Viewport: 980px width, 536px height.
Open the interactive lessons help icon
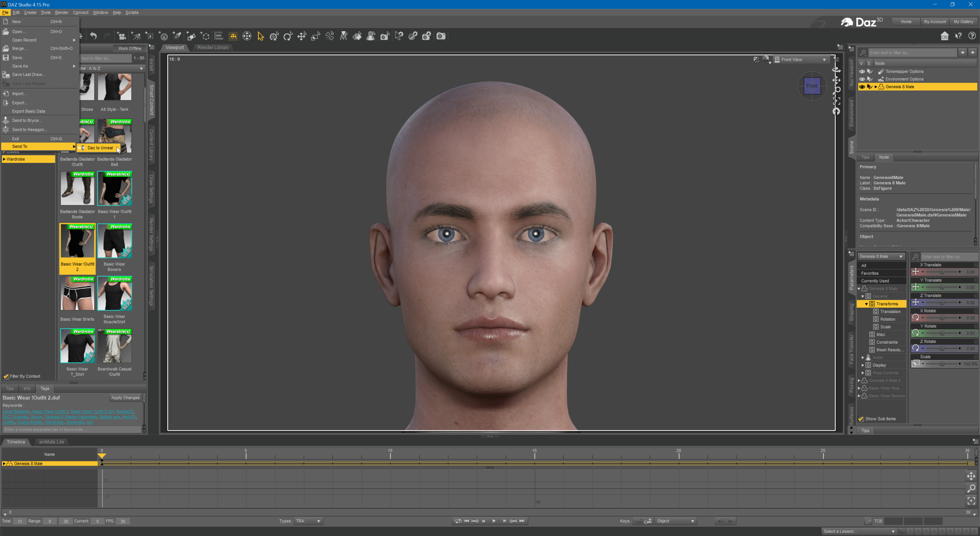click(972, 36)
